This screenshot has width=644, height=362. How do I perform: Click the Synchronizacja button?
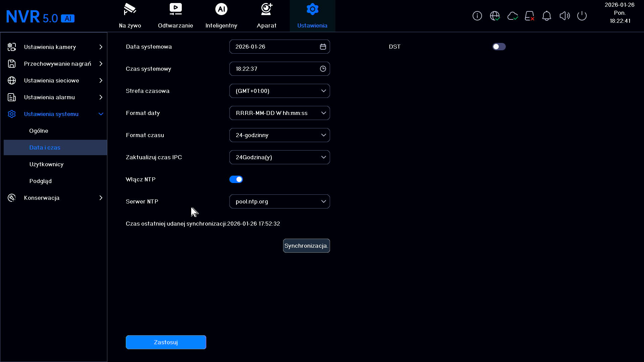tap(306, 246)
